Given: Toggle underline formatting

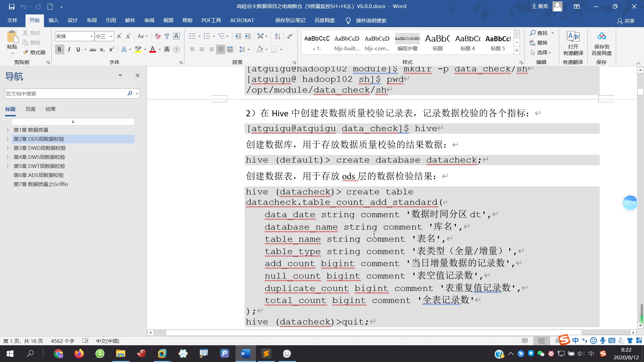Looking at the screenshot, I should [78, 50].
